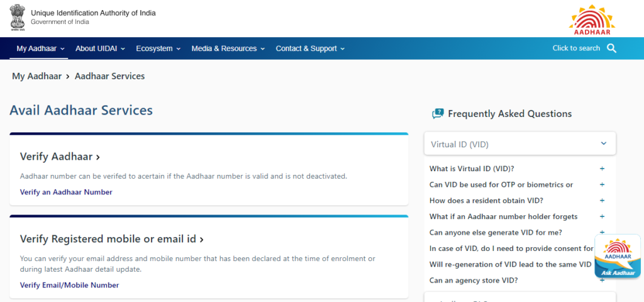This screenshot has width=644, height=302.
Task: Open the Verify Aadhaar heading link
Action: coord(60,157)
